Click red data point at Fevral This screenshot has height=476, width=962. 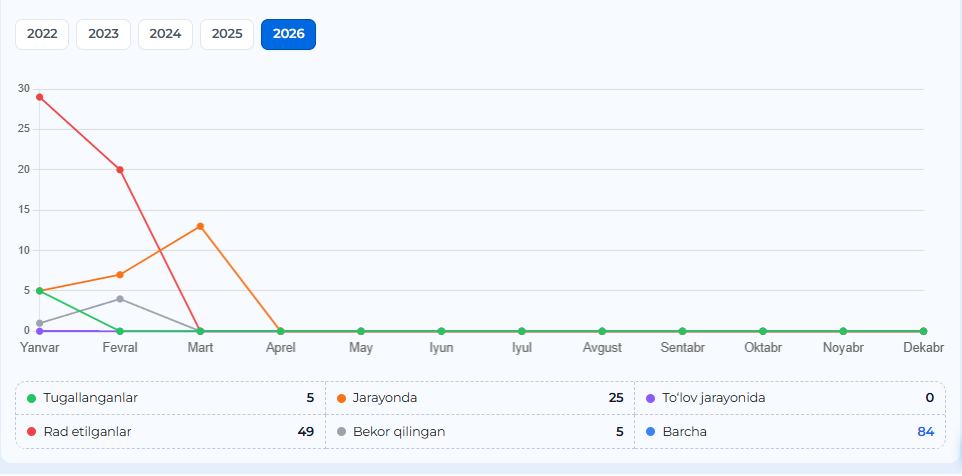(x=120, y=170)
